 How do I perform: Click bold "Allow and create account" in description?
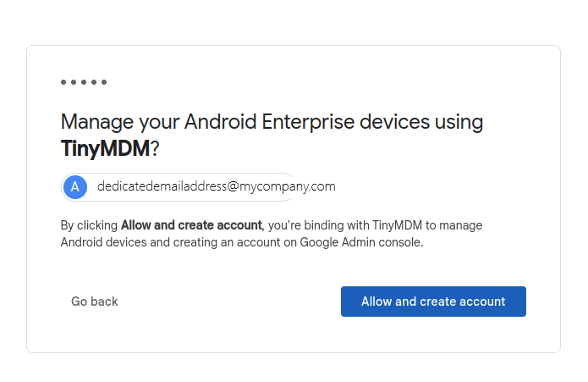[191, 225]
